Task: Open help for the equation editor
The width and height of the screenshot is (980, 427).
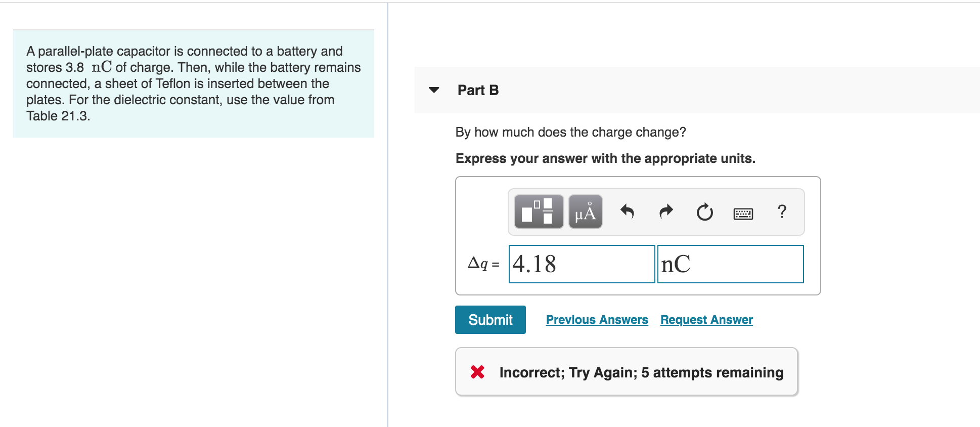Action: click(782, 212)
